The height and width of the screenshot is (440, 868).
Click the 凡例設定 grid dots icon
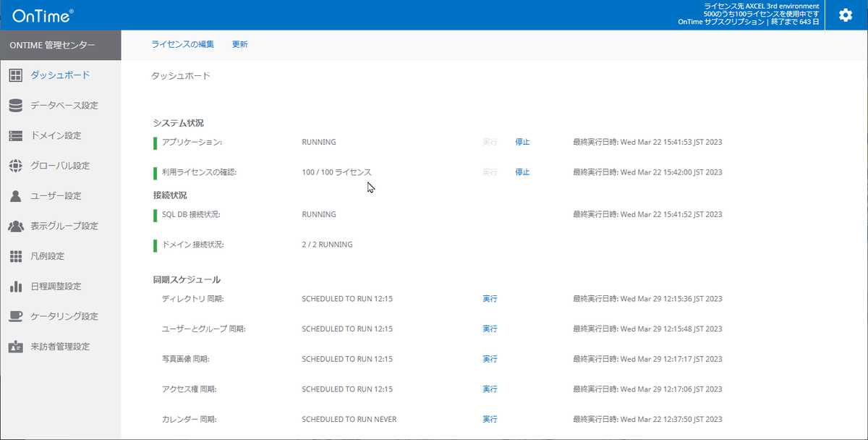(15, 256)
